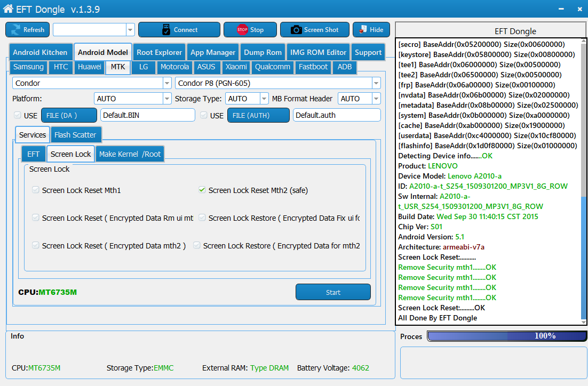Viewport: 588px width, 386px height.
Task: Select the Huawei brand tab
Action: click(89, 67)
